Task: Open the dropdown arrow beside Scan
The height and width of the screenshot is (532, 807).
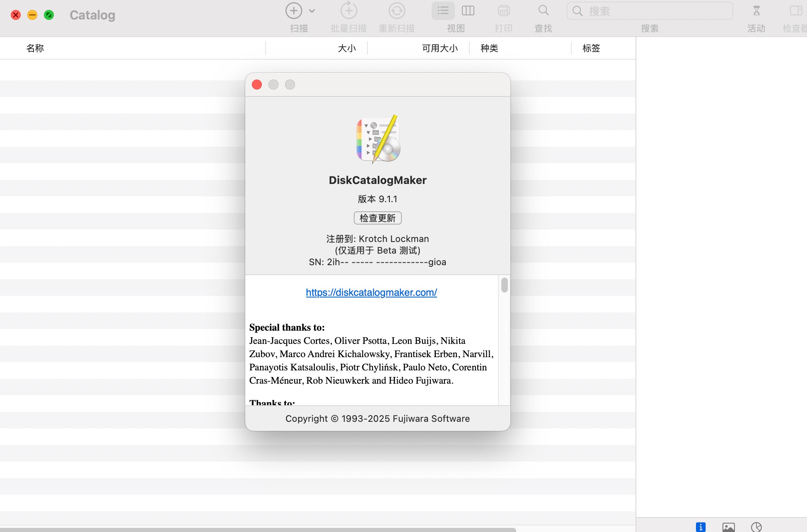Action: pyautogui.click(x=312, y=11)
